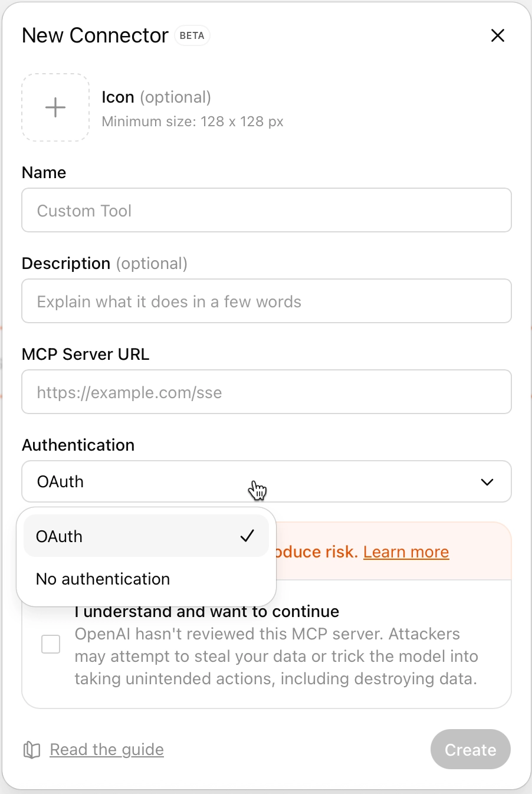This screenshot has width=532, height=794.
Task: Click into the Description text field
Action: (266, 301)
